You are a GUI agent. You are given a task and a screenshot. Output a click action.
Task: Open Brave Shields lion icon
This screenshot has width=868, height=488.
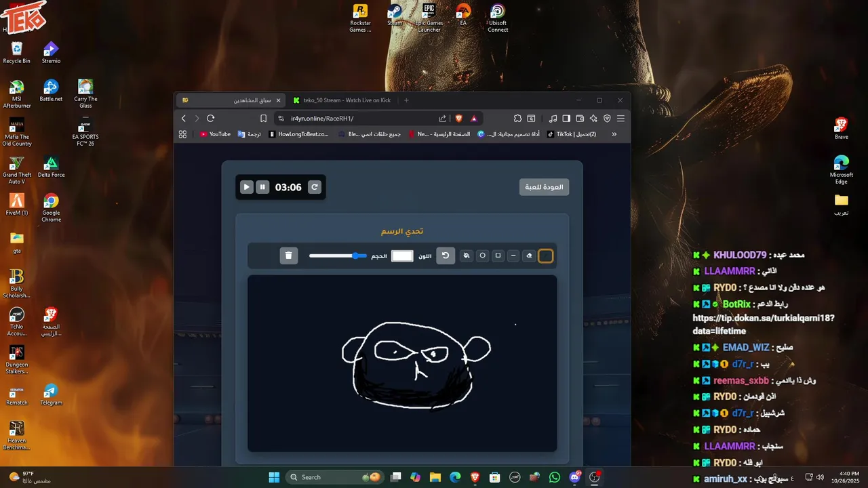coord(459,118)
